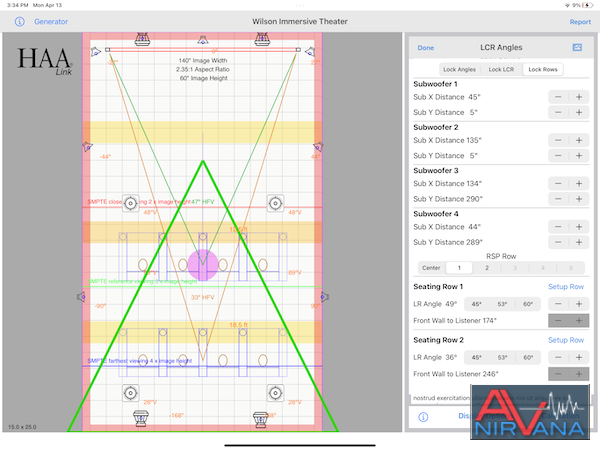Viewport: 600px width, 450px height.
Task: Select the rear-right subwoofer icon
Action: [261, 419]
